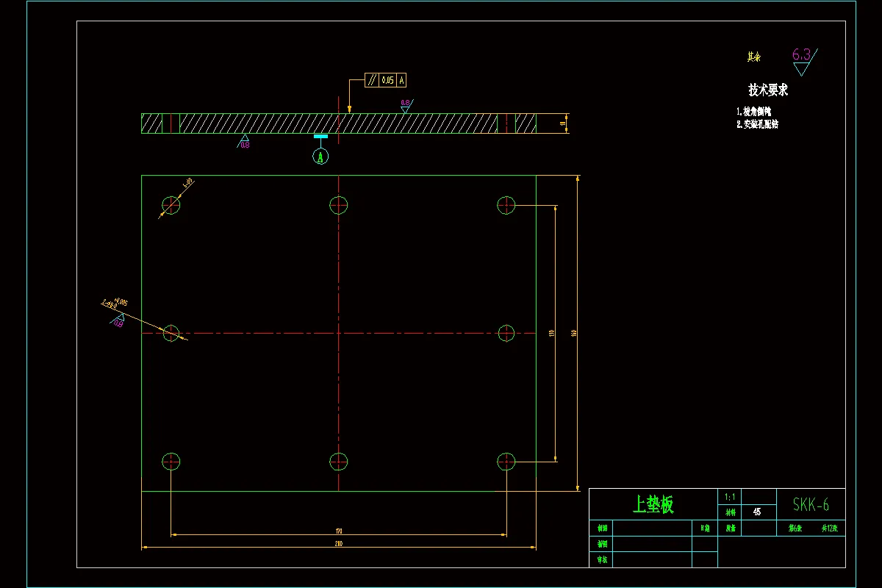Click the 第6张 sheet number text
The width and height of the screenshot is (882, 588).
click(795, 528)
